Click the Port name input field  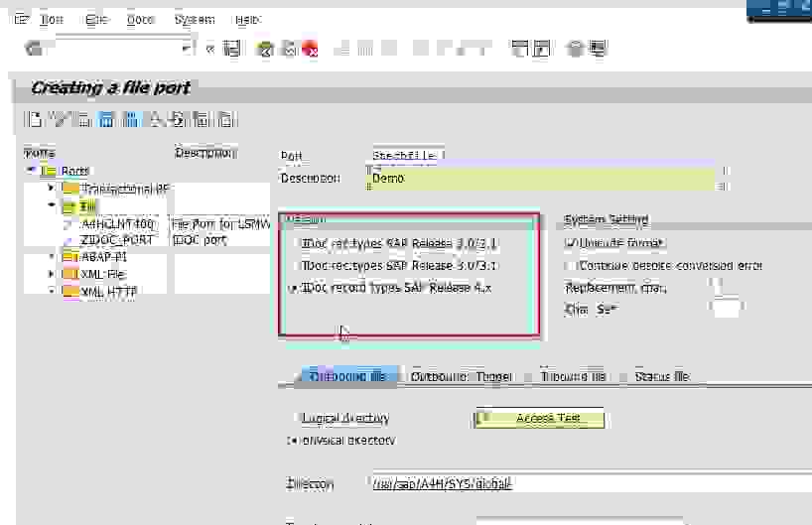click(408, 155)
